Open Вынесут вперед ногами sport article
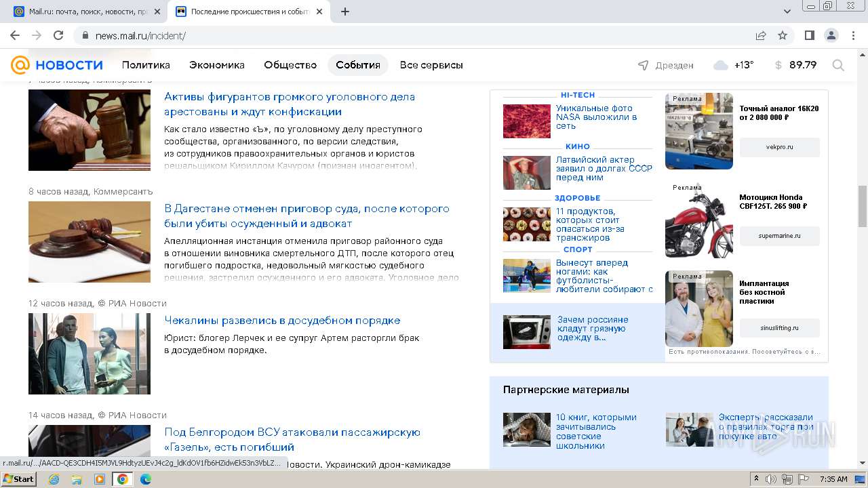 coord(604,276)
